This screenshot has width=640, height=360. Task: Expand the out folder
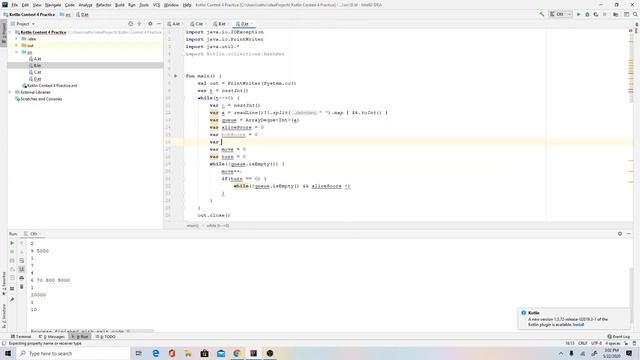(x=16, y=45)
